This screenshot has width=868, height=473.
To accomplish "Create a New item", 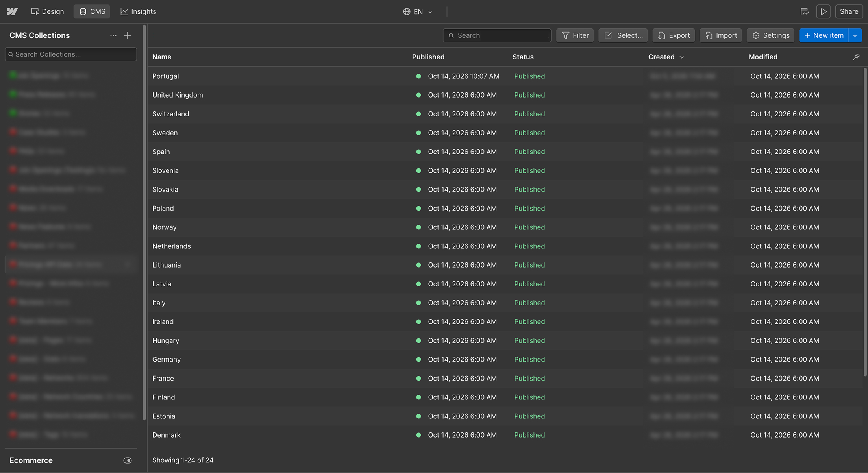I will [824, 35].
